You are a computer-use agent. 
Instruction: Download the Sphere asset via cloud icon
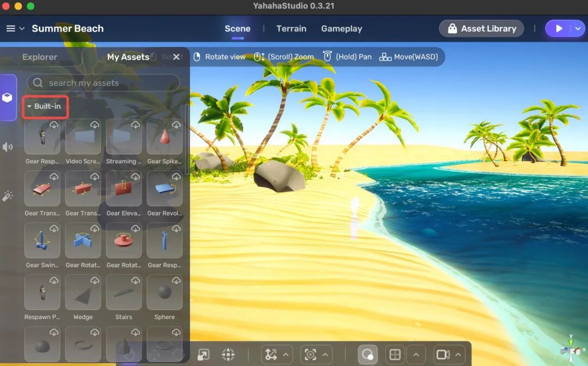pyautogui.click(x=176, y=280)
